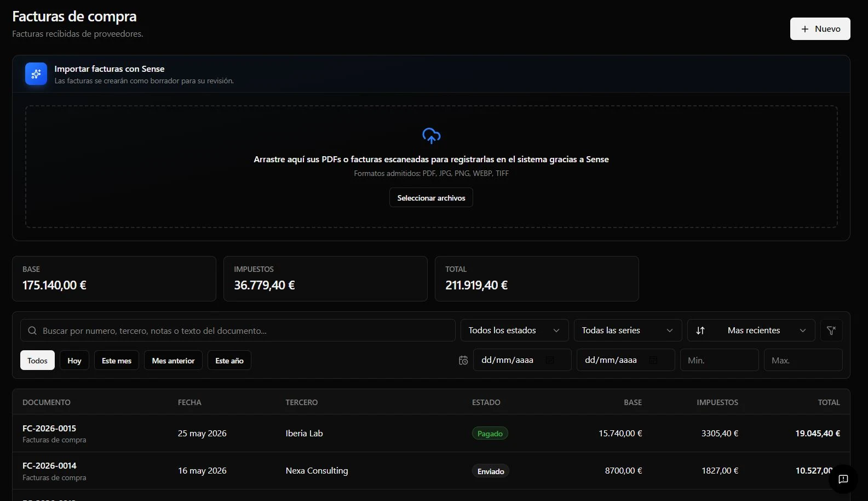Click the Nexa Consulting cell
This screenshot has height=501, width=868.
[317, 470]
